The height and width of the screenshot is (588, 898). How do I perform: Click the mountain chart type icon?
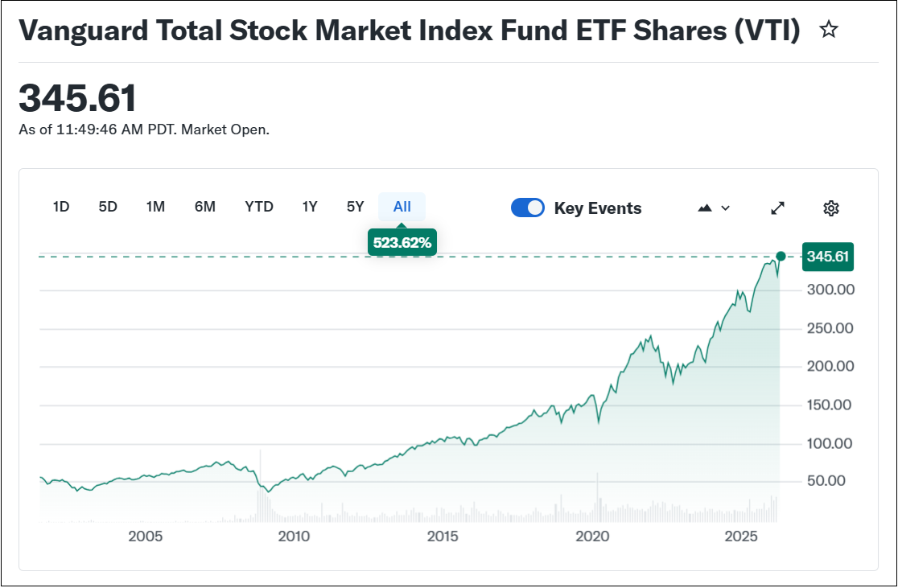click(706, 208)
